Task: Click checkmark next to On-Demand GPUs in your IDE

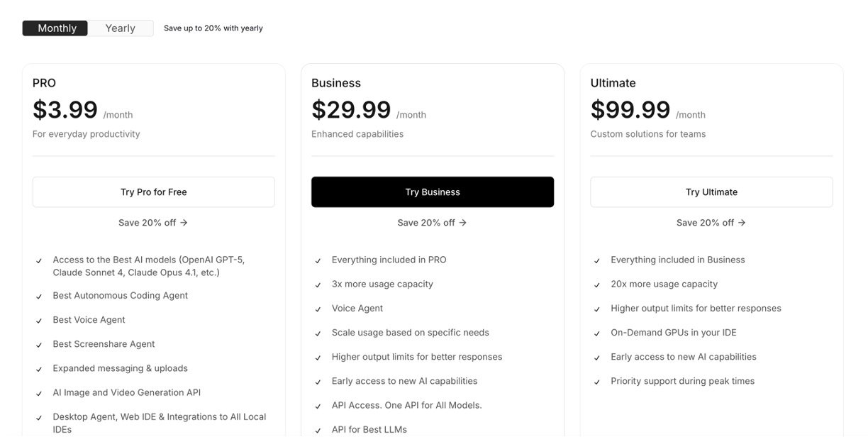Action: click(597, 333)
